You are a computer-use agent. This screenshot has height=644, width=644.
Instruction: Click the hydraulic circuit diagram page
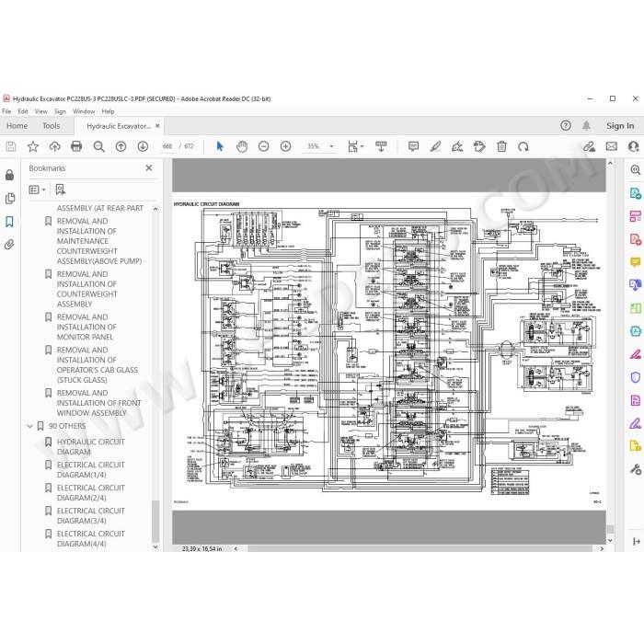click(x=388, y=351)
